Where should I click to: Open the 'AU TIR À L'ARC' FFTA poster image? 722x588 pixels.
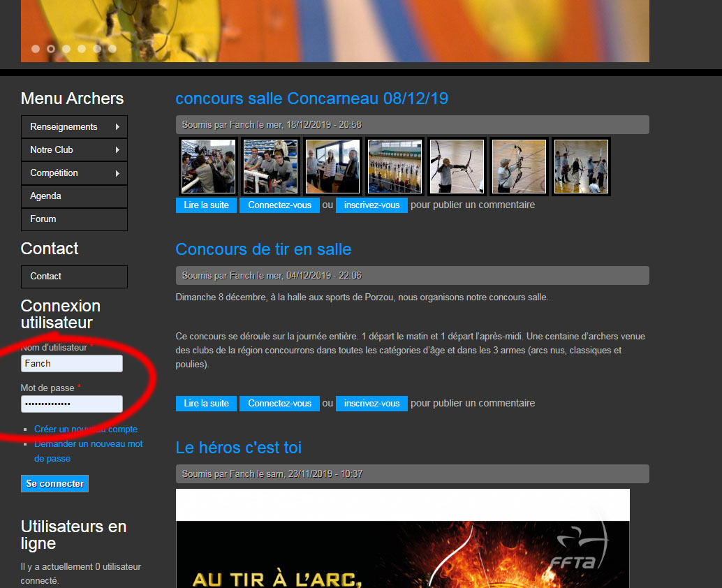(x=403, y=538)
